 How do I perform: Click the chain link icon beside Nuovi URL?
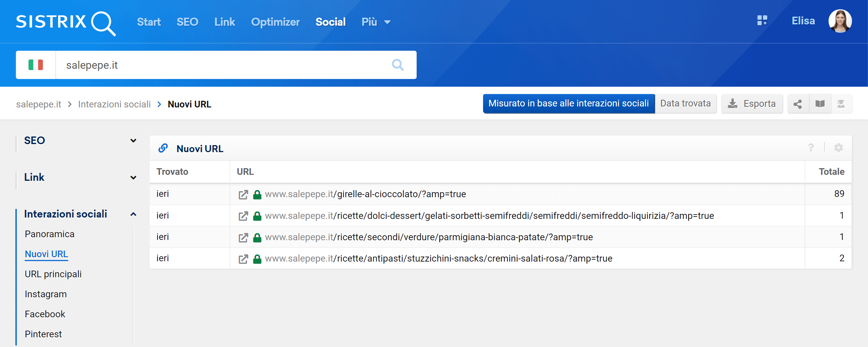coord(163,148)
